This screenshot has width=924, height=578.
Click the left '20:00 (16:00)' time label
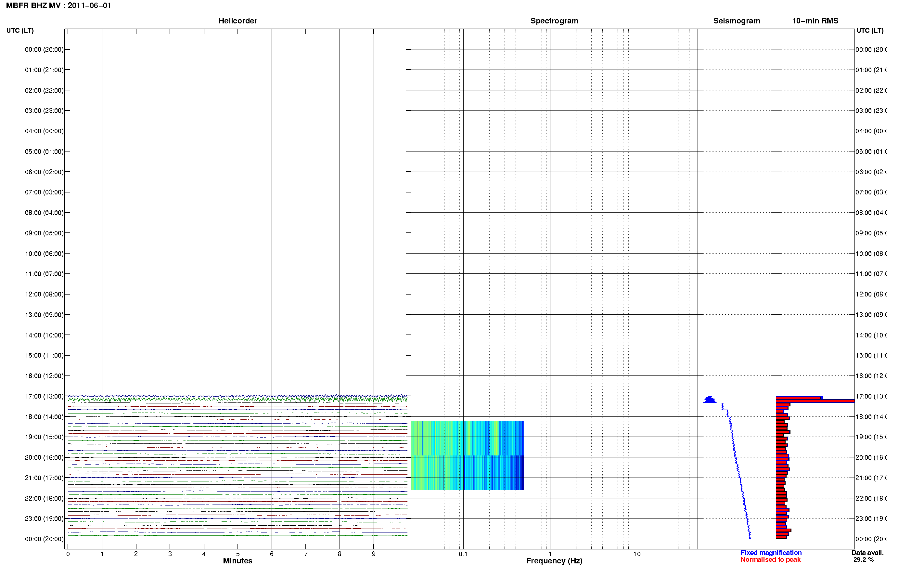click(44, 458)
